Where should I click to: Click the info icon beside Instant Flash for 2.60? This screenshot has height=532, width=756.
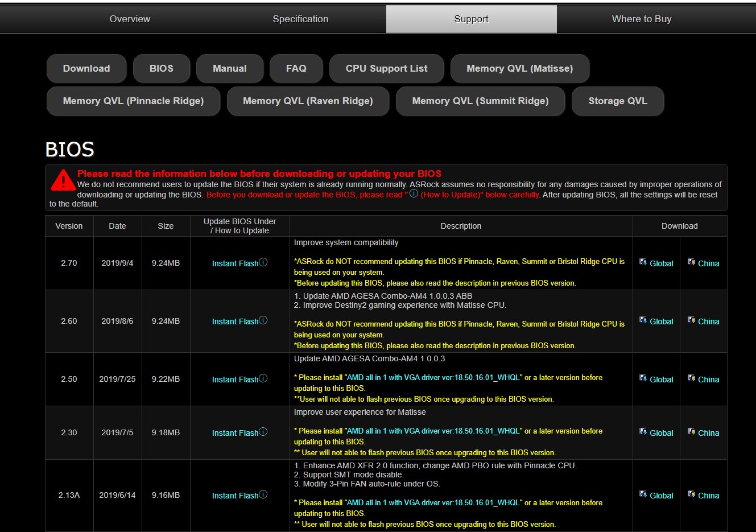click(x=263, y=320)
